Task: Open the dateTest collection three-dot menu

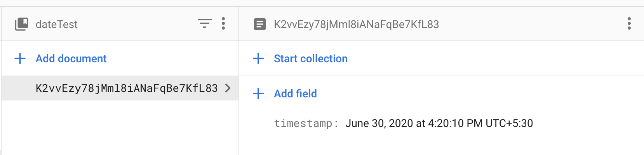Action: pyautogui.click(x=223, y=24)
